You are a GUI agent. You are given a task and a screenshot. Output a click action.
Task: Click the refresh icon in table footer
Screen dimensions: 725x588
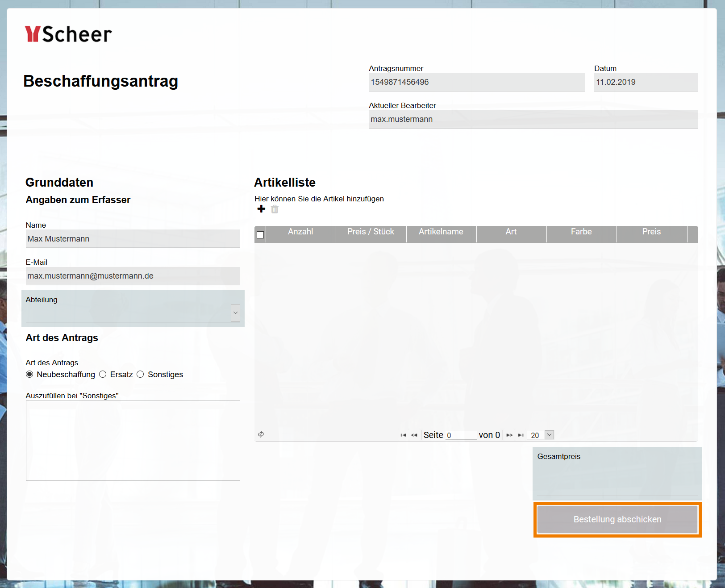[x=261, y=434]
